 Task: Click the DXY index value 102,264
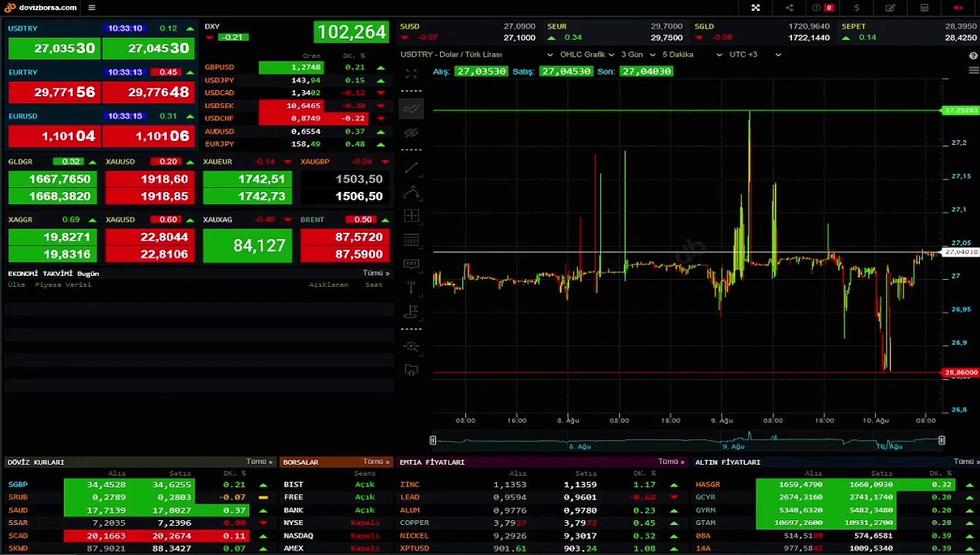pos(351,32)
